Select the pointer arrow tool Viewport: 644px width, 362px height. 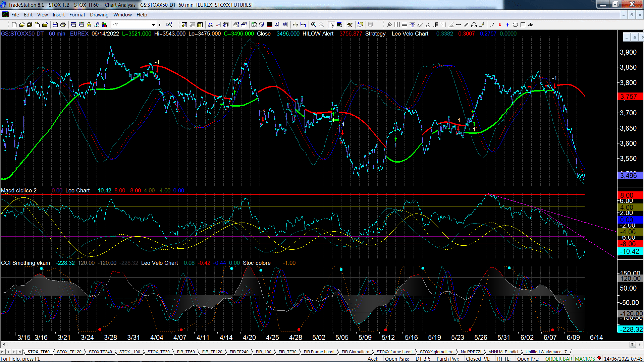pyautogui.click(x=332, y=24)
